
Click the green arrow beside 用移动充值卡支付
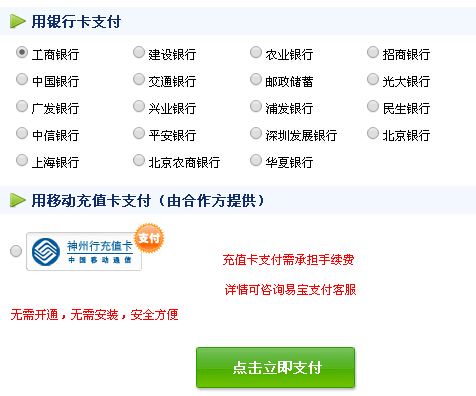click(18, 200)
